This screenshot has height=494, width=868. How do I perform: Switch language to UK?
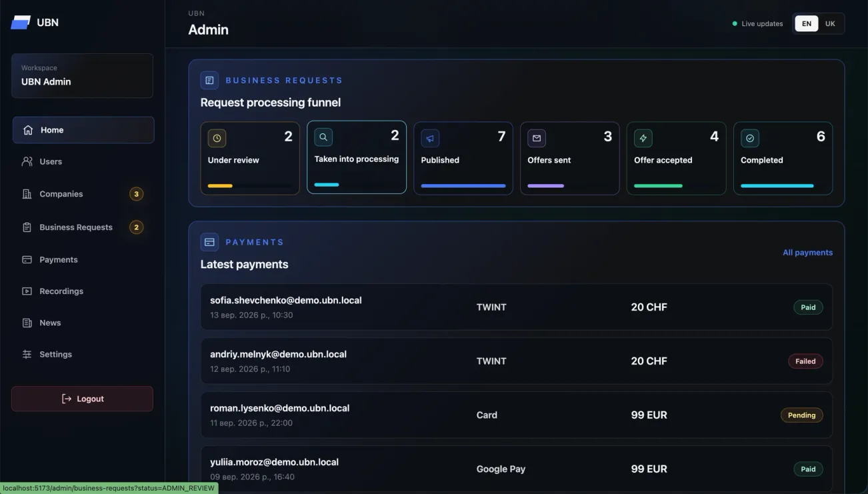pyautogui.click(x=830, y=23)
